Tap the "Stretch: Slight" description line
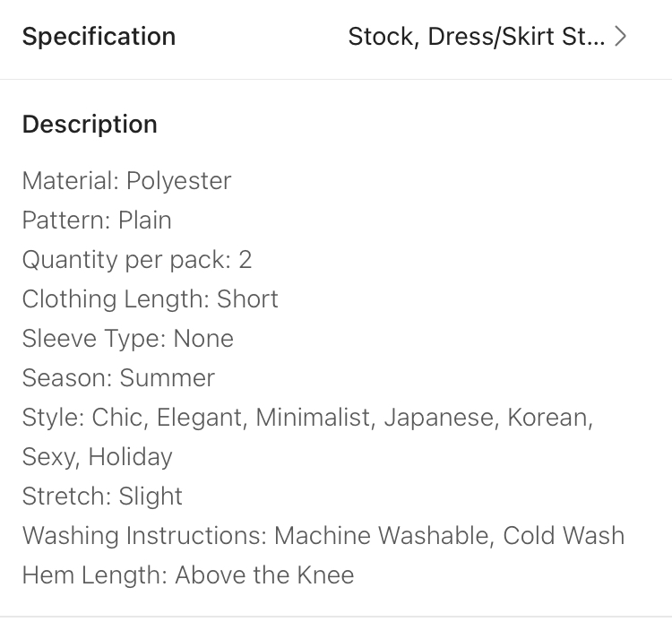This screenshot has width=672, height=622. (x=102, y=497)
